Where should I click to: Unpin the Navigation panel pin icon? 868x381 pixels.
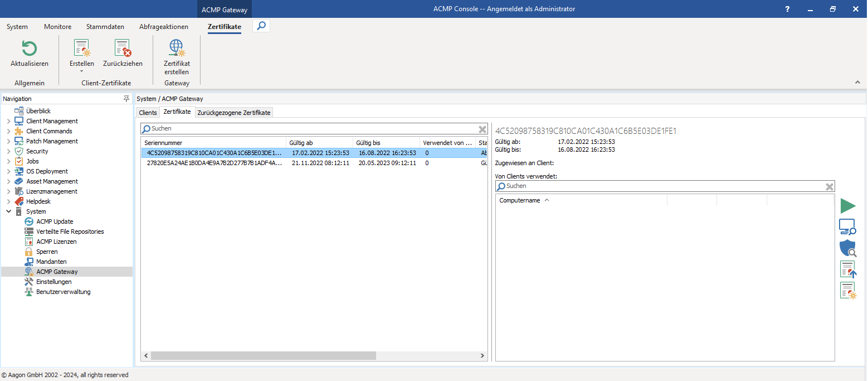(x=126, y=99)
